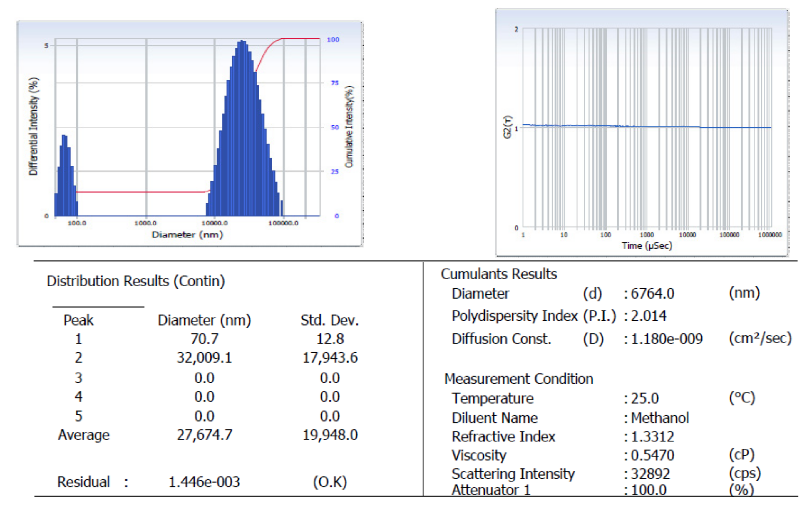Click the Diameter (nm) axis label
The height and width of the screenshot is (509, 812).
[x=187, y=235]
